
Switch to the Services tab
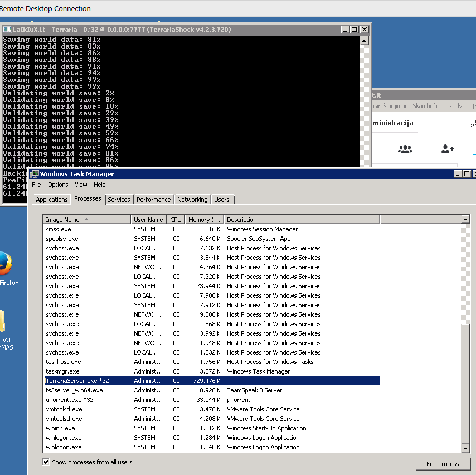click(119, 200)
